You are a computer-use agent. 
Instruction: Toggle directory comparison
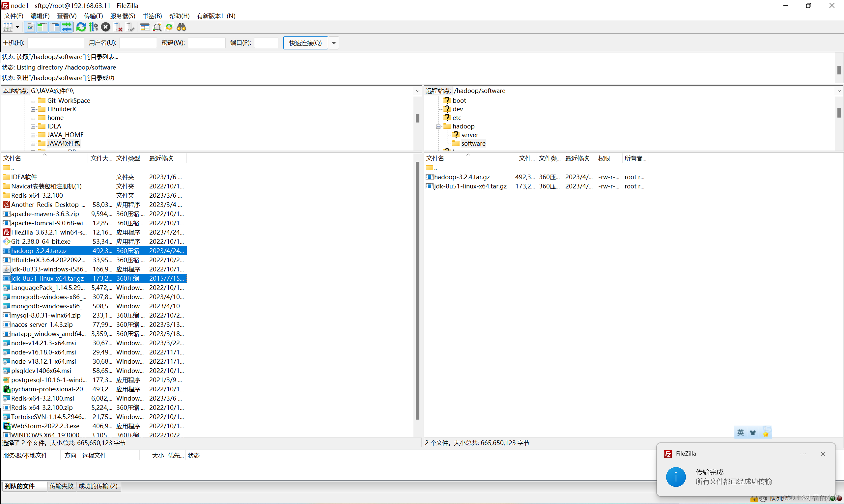(157, 27)
